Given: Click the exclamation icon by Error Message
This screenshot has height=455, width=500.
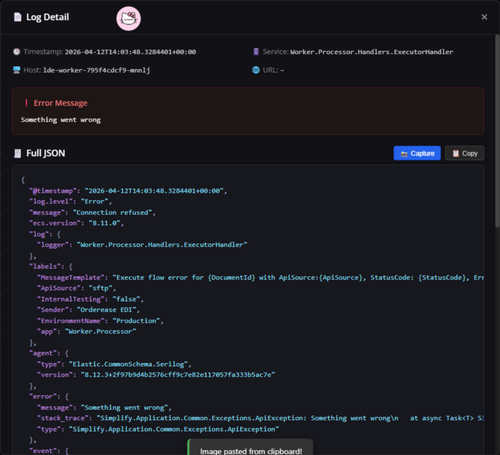Looking at the screenshot, I should pos(26,103).
